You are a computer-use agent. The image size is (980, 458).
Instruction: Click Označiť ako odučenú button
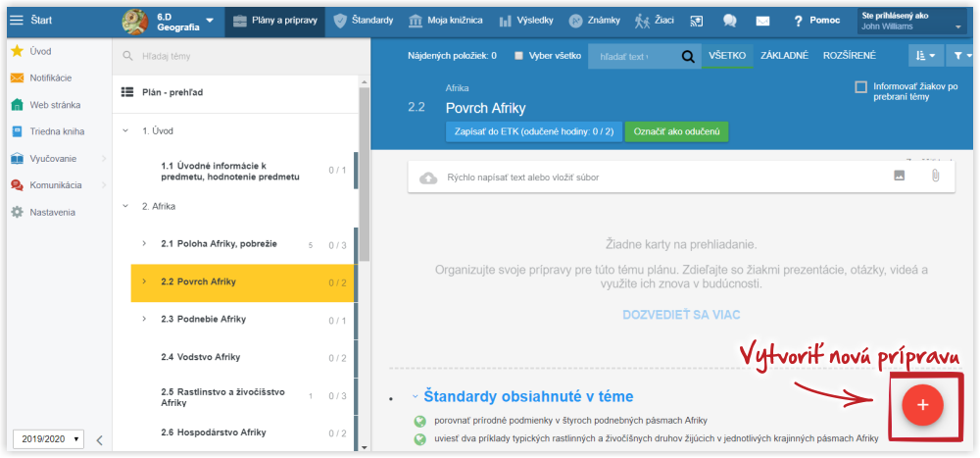(x=676, y=132)
